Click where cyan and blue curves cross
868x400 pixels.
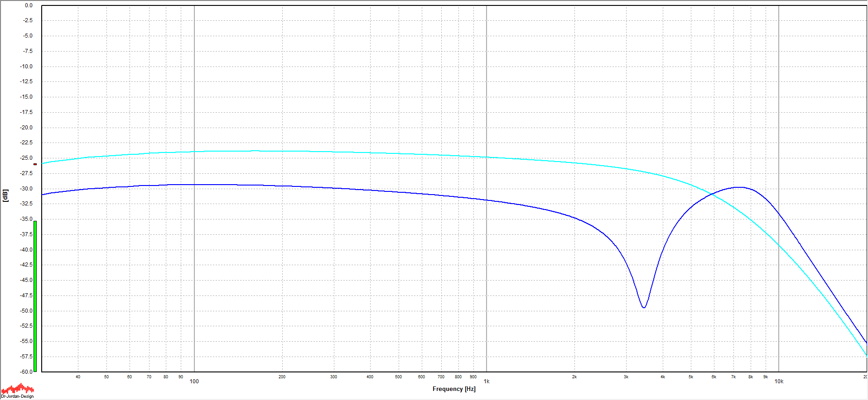click(x=713, y=195)
